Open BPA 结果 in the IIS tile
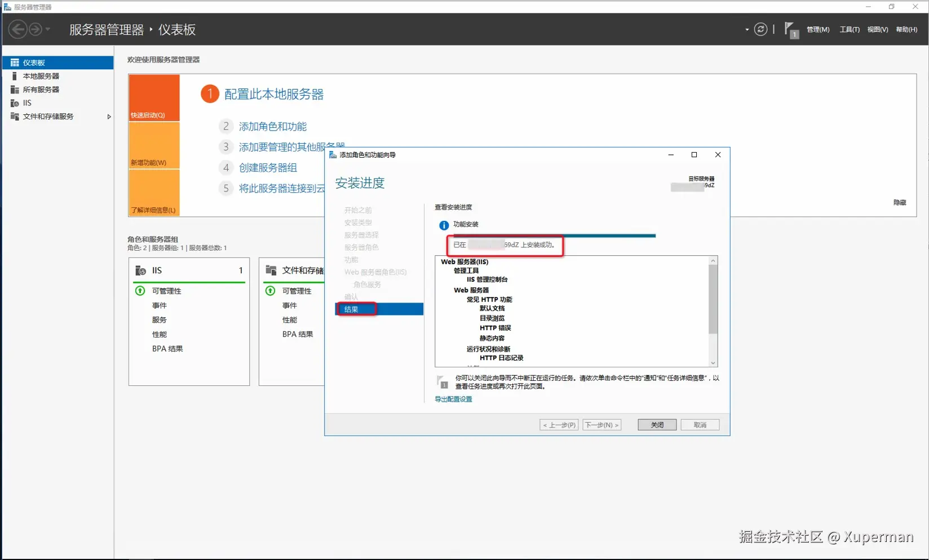 (167, 349)
